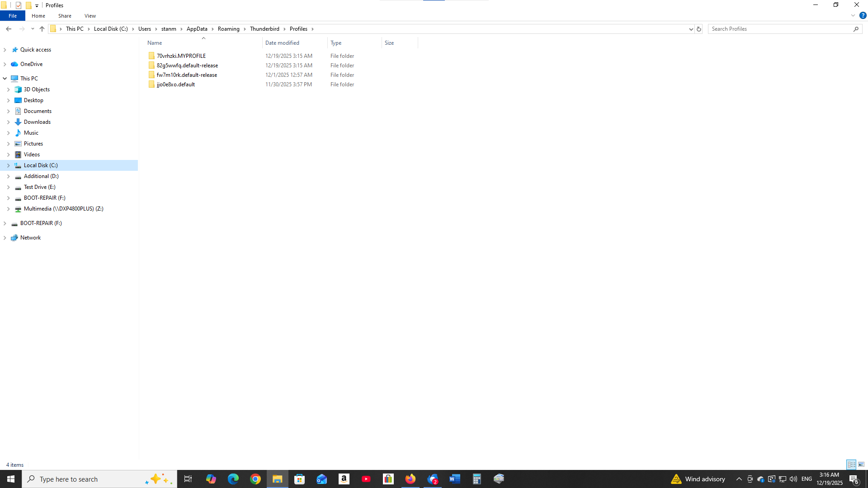Open the Help question mark icon

(863, 15)
